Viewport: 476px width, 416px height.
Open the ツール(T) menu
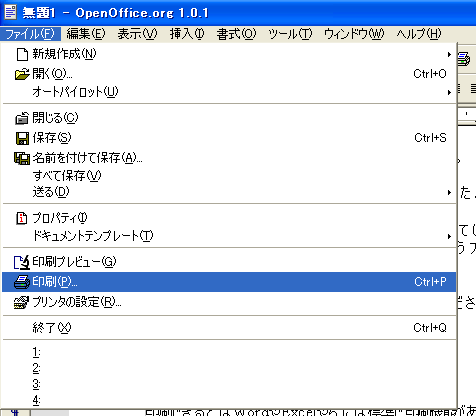tap(290, 34)
